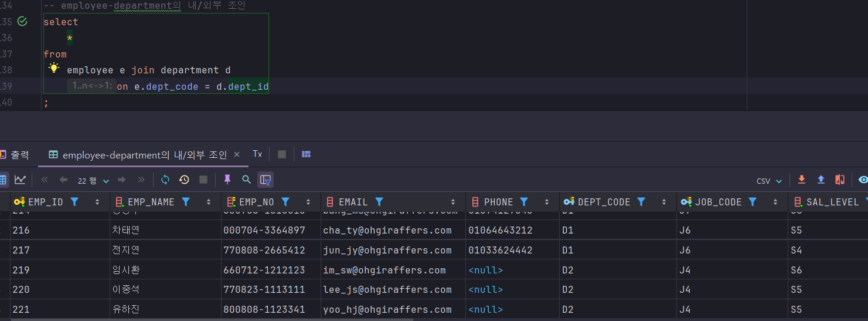The height and width of the screenshot is (321, 868).
Task: Filter the EMP_NO column
Action: click(285, 202)
